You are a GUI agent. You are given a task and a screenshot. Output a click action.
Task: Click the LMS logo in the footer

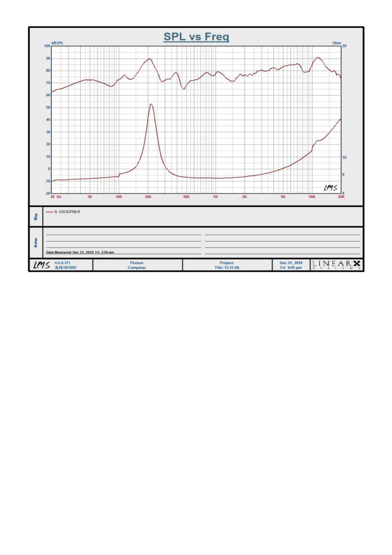pyautogui.click(x=42, y=265)
